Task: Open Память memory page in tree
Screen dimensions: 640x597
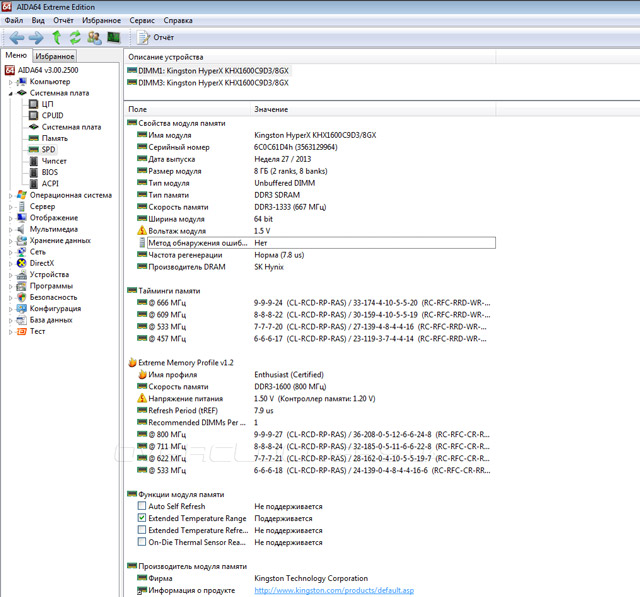Action: tap(55, 138)
